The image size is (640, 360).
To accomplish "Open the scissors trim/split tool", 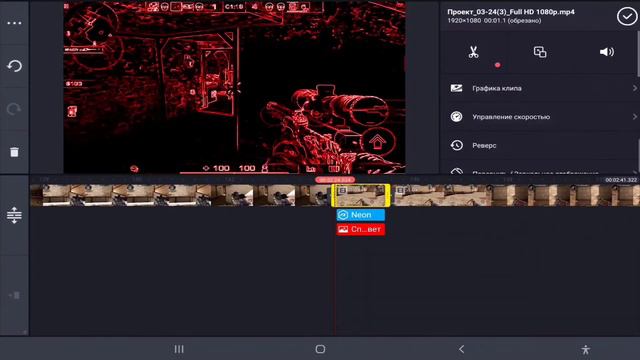I will (x=473, y=52).
